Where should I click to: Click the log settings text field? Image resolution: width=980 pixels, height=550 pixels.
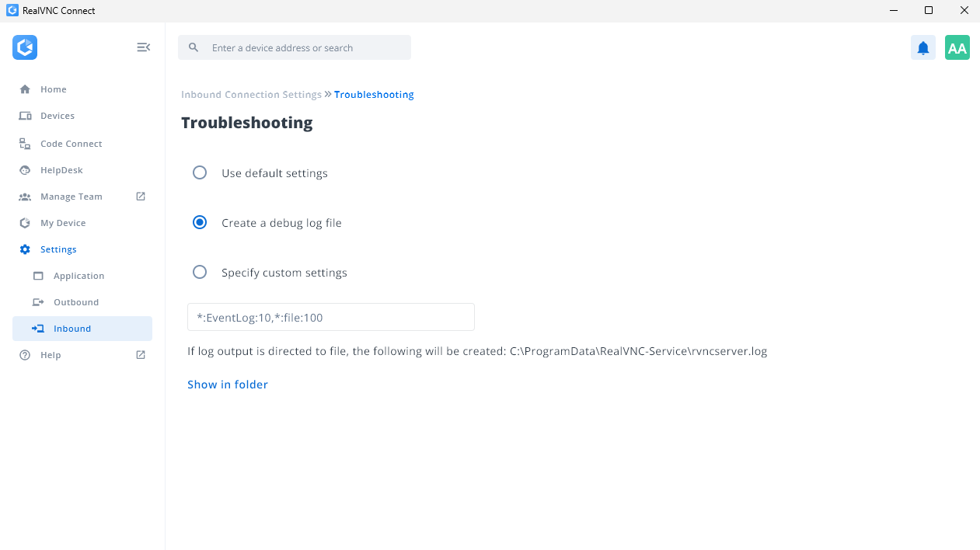pyautogui.click(x=330, y=317)
